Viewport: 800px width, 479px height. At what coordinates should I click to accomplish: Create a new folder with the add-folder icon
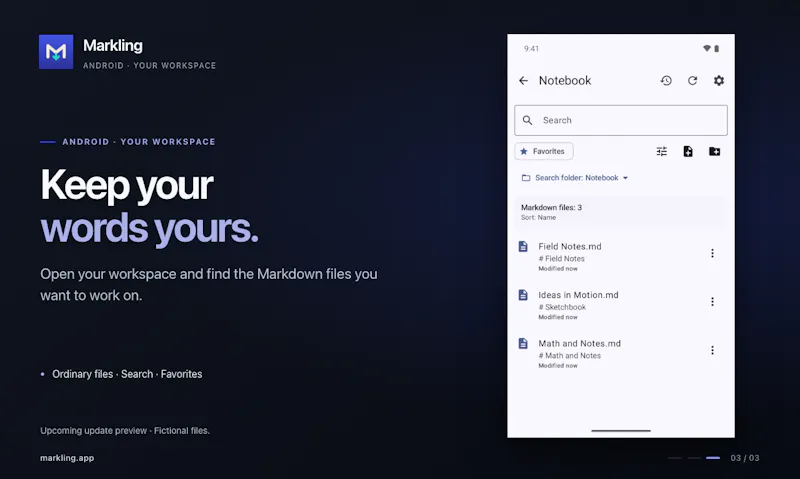(x=714, y=152)
